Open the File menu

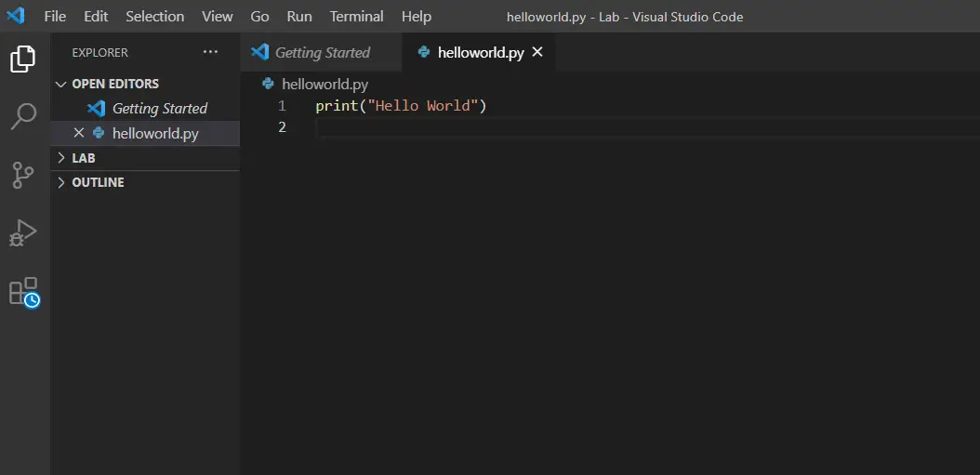tap(55, 16)
